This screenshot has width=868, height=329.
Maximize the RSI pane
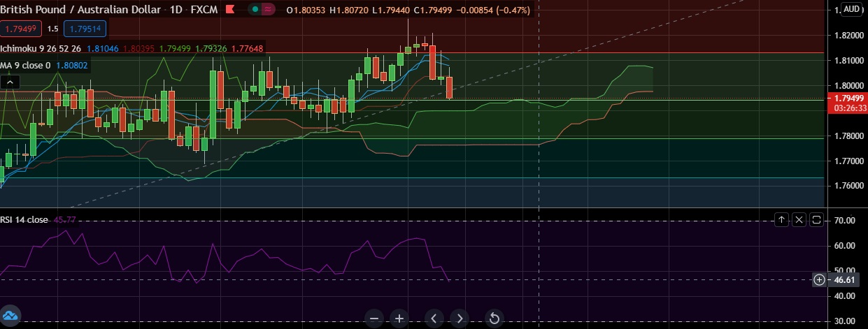[x=817, y=220]
